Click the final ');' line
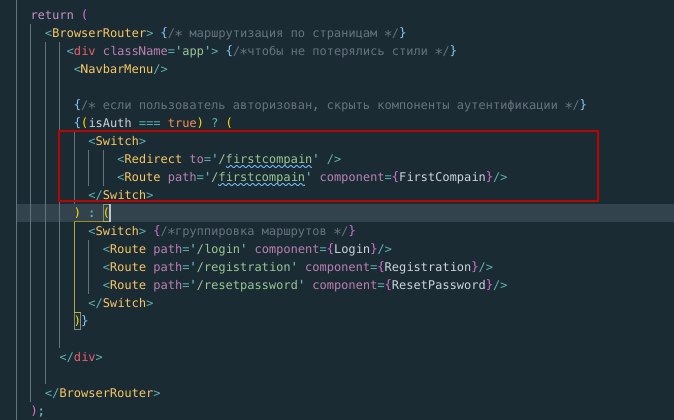Viewport: 674px width, 420px height. [37, 411]
